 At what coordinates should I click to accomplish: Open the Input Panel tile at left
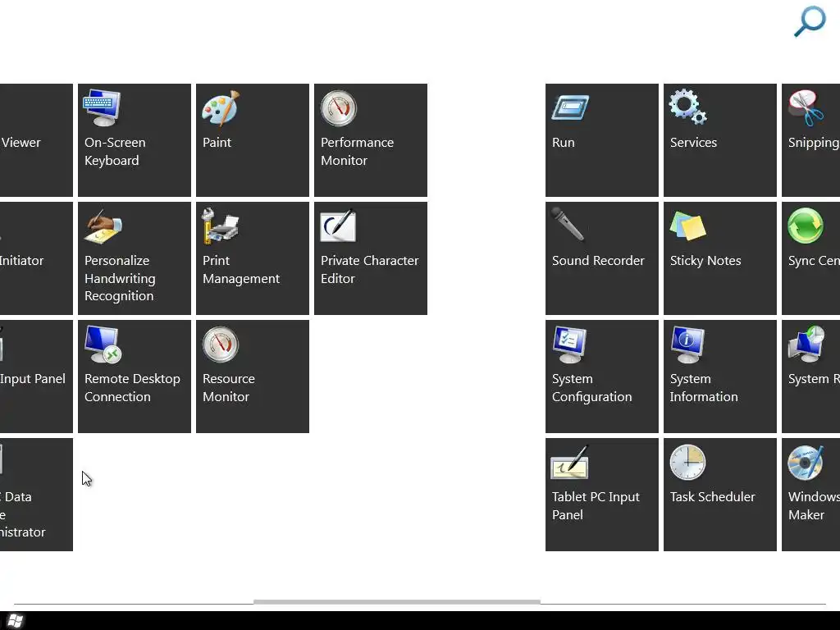tap(36, 377)
